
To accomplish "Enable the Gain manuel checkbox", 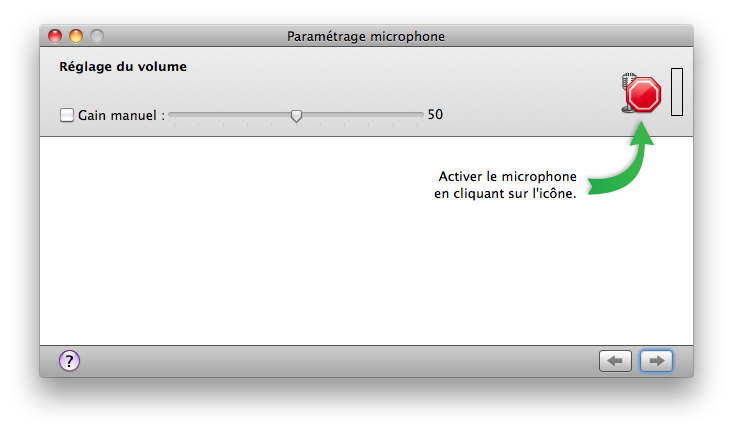I will click(67, 115).
